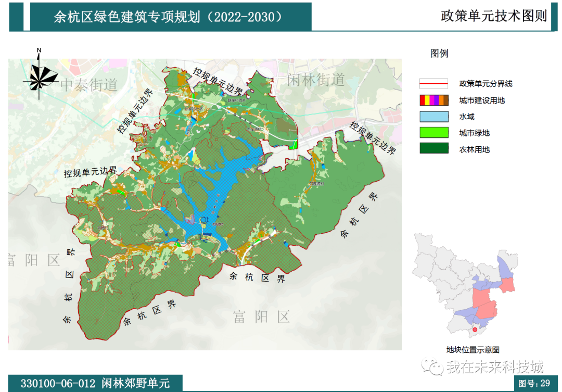Open the 地块位置示意图 inset district map
Image resolution: width=562 pixels, height=392 pixels.
point(466,285)
